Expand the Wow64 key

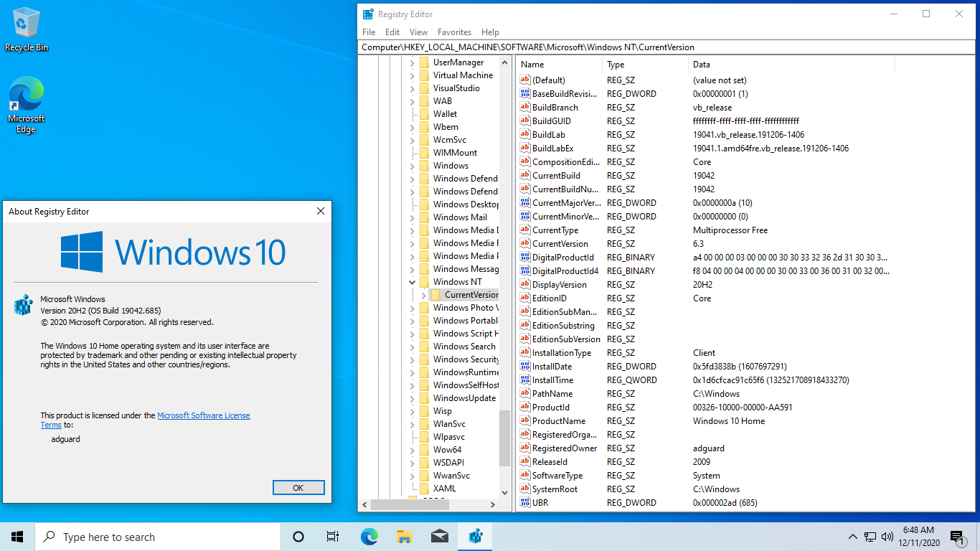pyautogui.click(x=413, y=450)
